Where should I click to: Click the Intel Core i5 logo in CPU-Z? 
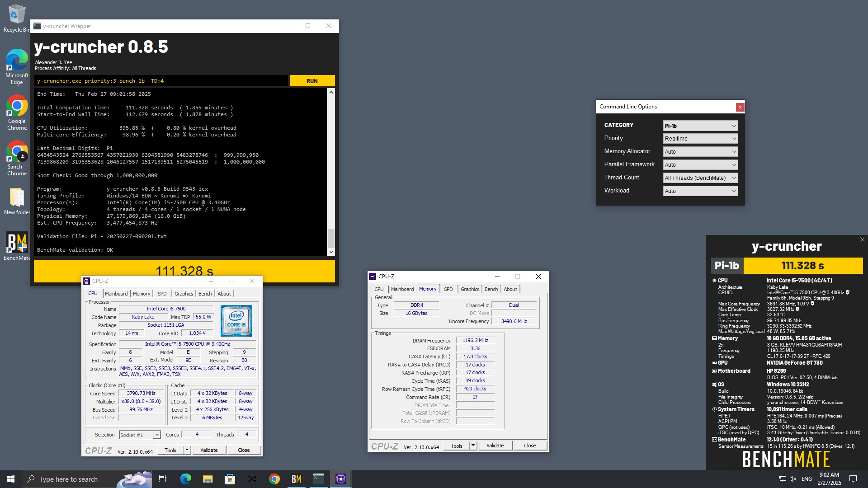[236, 321]
